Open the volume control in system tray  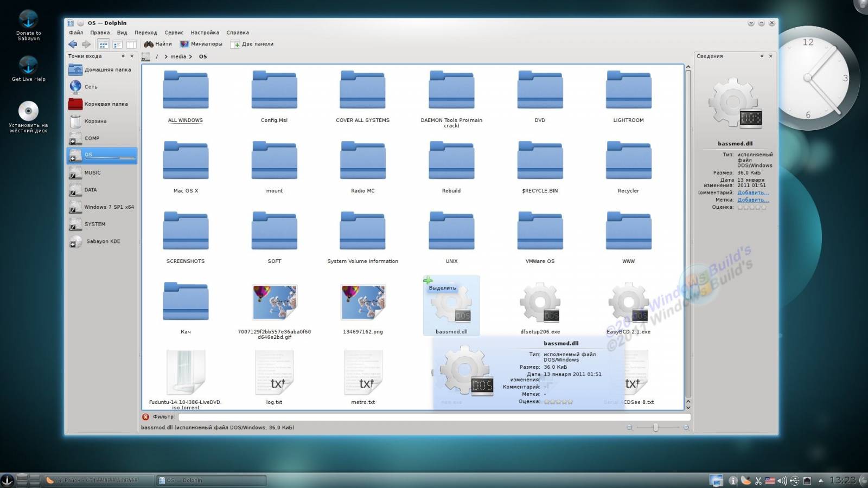pyautogui.click(x=782, y=480)
